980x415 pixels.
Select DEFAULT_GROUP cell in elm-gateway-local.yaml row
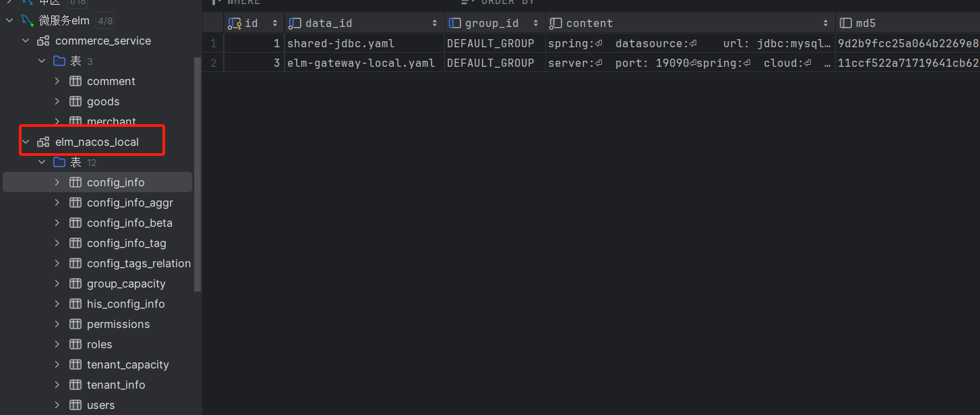[x=495, y=63]
